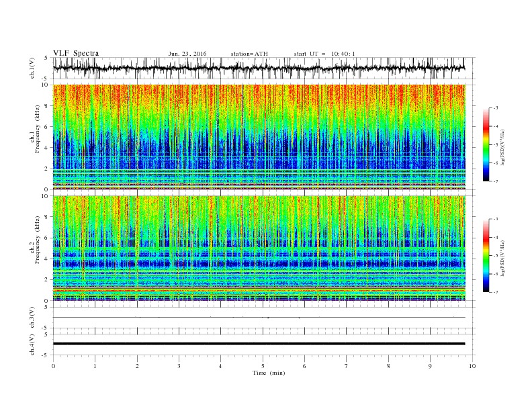532x411 pixels.
Task: Click inside the ch.2 spectrogram panel
Action: (x=259, y=248)
